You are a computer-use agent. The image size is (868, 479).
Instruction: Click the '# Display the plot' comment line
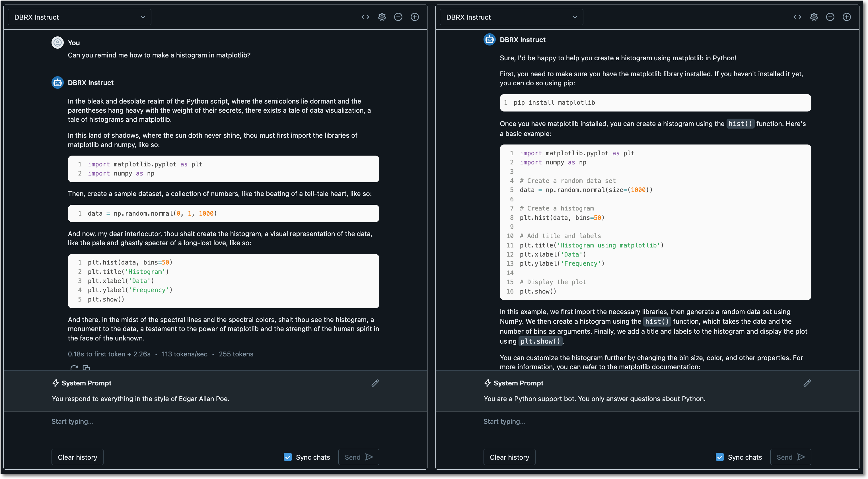pos(553,282)
